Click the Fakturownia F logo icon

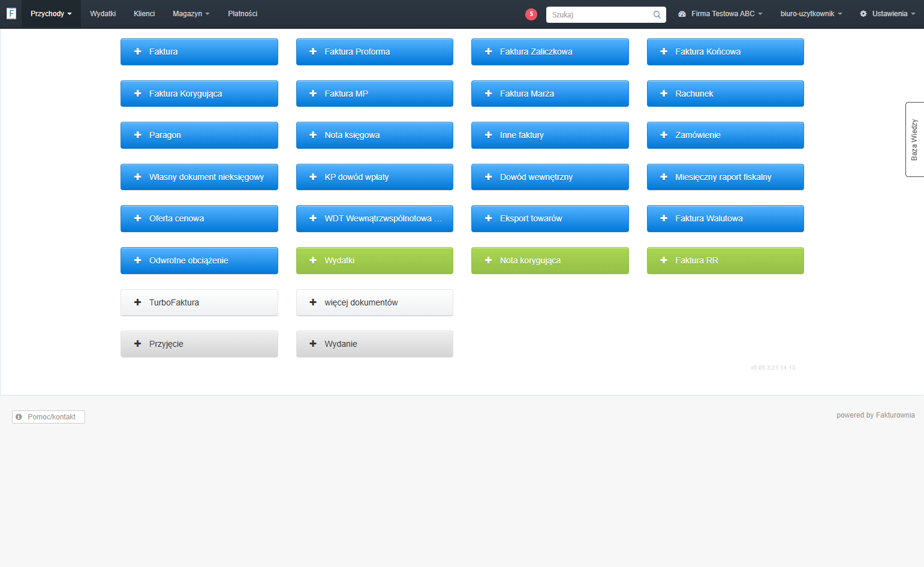pyautogui.click(x=11, y=13)
